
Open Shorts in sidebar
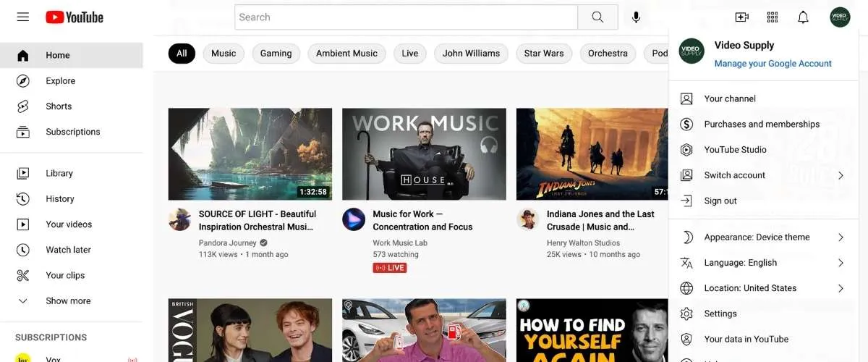[x=72, y=106]
